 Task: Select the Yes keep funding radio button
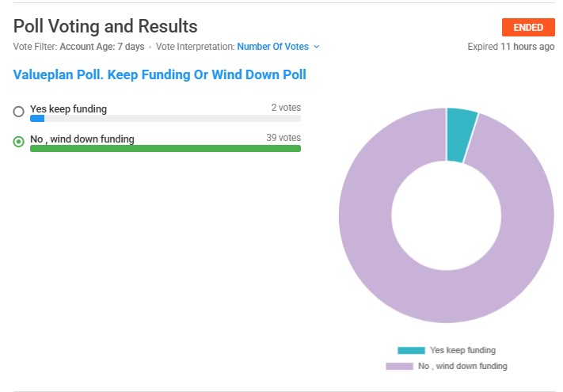[19, 112]
